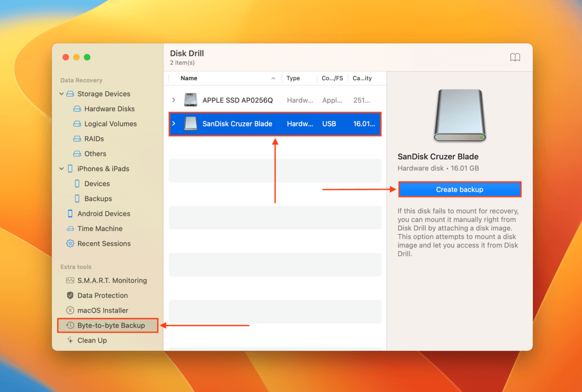Click the 16.01 capacity cell
This screenshot has width=582, height=392.
[364, 124]
